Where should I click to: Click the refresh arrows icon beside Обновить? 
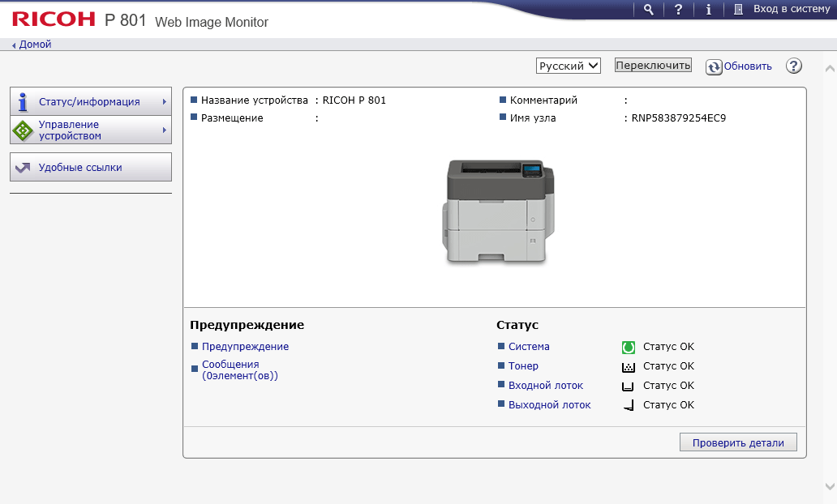pos(714,66)
